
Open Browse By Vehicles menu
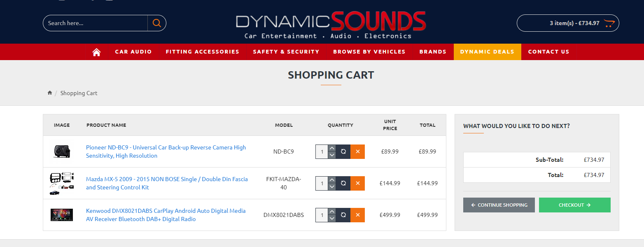pyautogui.click(x=369, y=52)
